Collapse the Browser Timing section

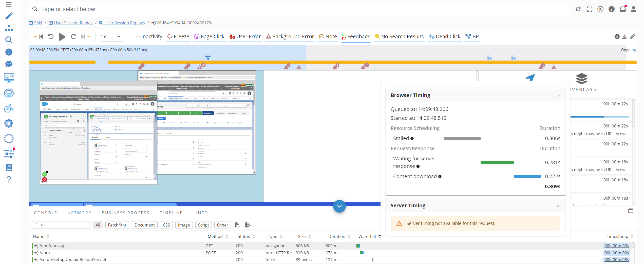tap(559, 96)
